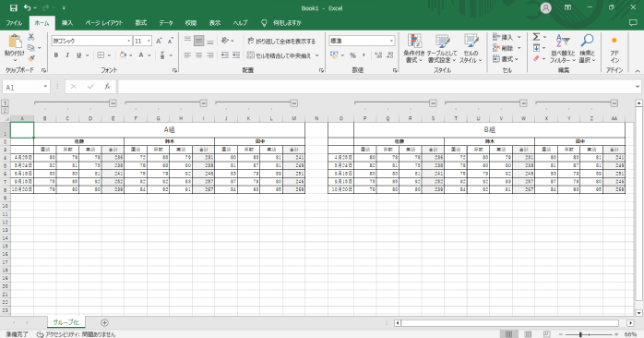Open the 数式 Formulas tab
This screenshot has height=338, width=644.
coord(141,23)
